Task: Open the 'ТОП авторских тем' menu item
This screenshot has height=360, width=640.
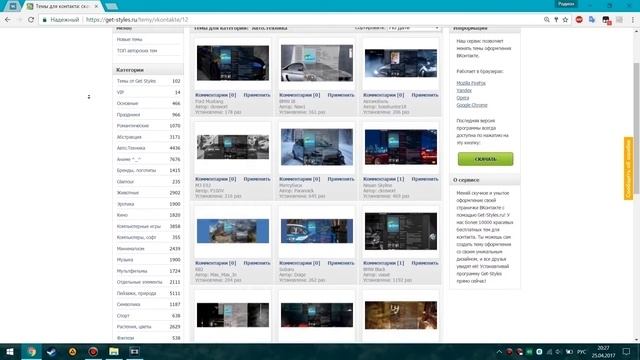Action: point(137,51)
